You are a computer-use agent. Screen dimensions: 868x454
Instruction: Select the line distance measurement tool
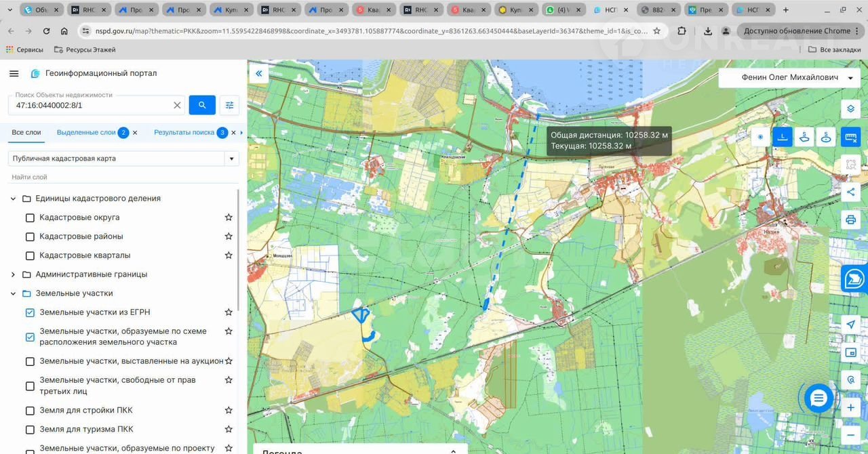[783, 137]
